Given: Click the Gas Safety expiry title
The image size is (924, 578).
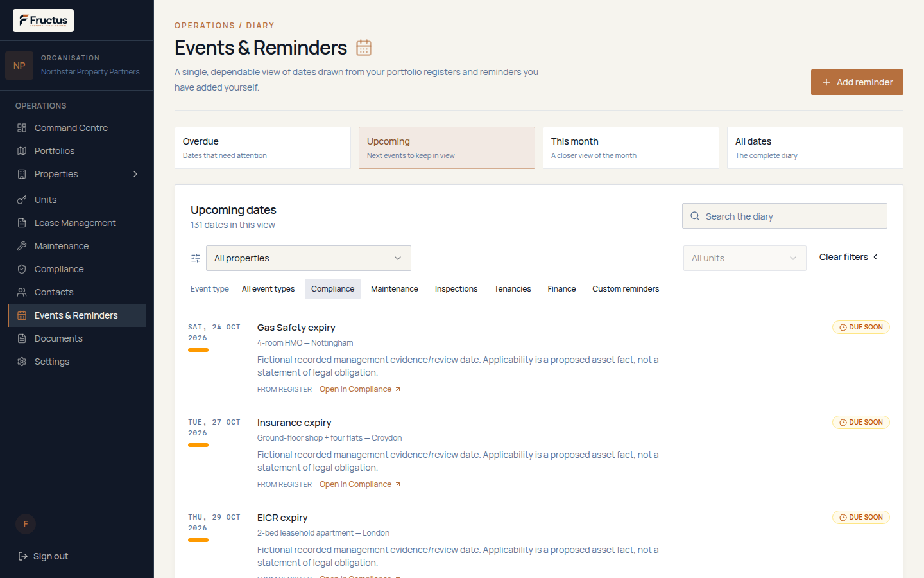Looking at the screenshot, I should pyautogui.click(x=296, y=328).
